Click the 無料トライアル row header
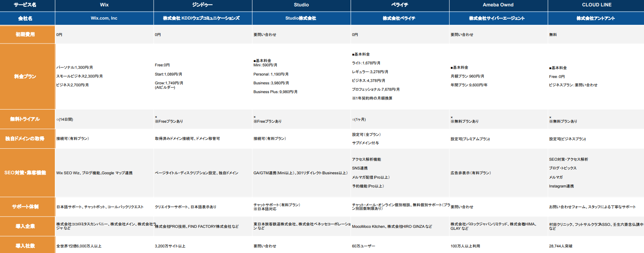Viewport: 644px width, 253px height. click(x=26, y=119)
